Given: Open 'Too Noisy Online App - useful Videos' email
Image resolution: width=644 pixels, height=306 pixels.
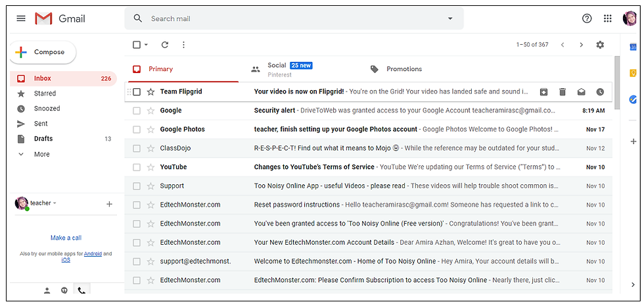Looking at the screenshot, I should pos(369,186).
